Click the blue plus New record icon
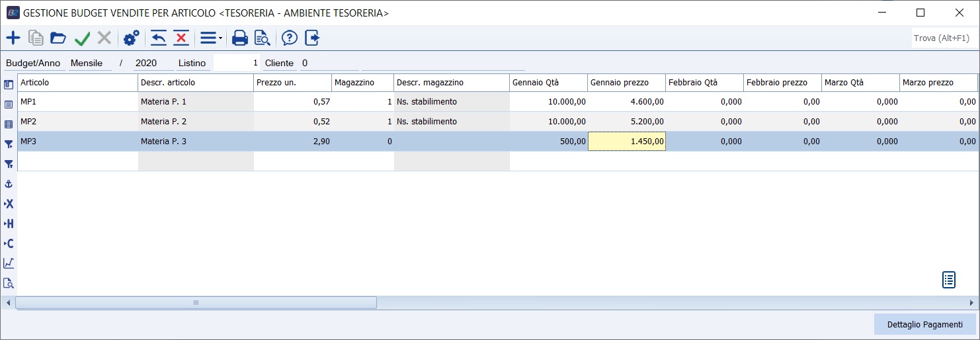 [13, 38]
